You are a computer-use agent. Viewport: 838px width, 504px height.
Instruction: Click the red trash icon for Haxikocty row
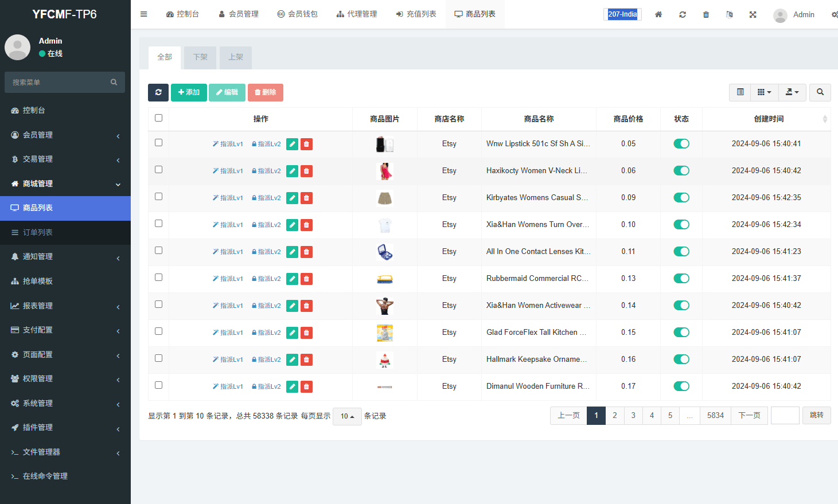point(307,171)
